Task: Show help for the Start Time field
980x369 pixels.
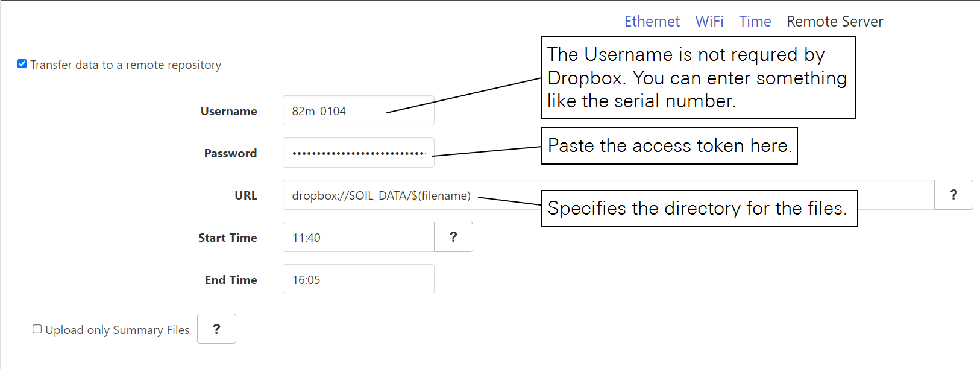Action: [453, 237]
